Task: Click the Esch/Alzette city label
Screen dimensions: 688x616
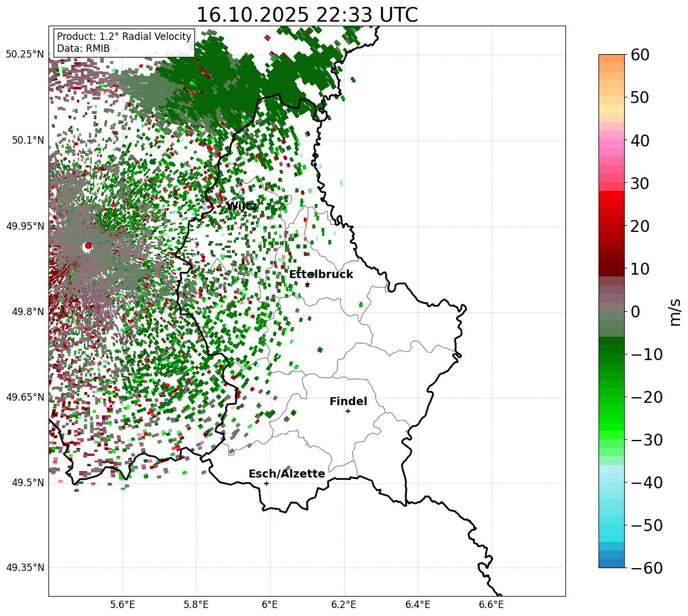Action: click(287, 474)
